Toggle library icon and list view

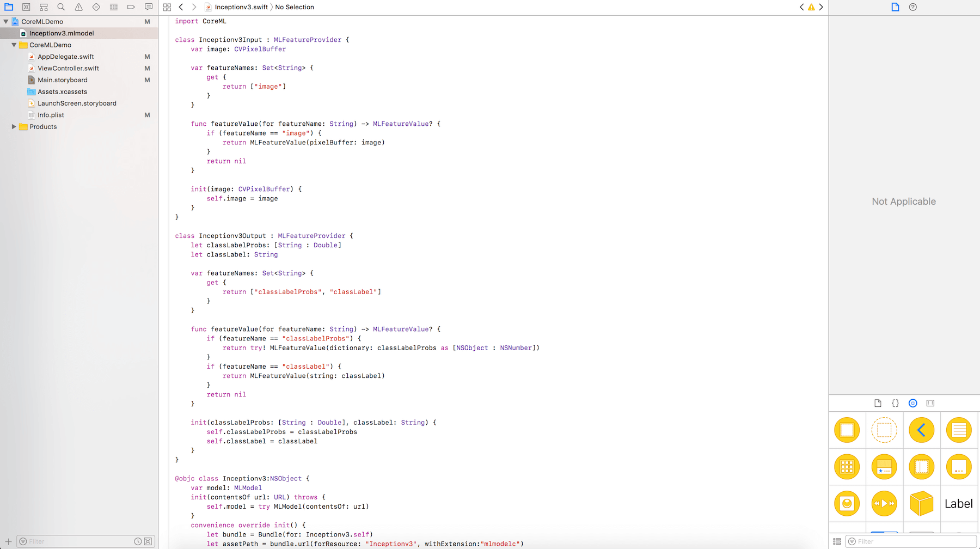click(837, 541)
